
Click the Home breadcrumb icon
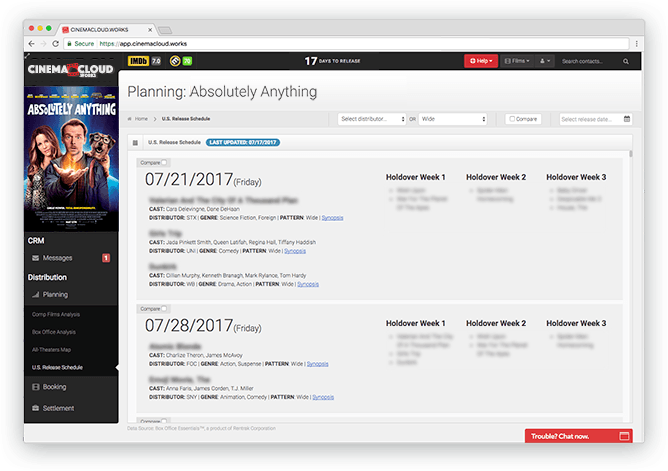point(130,119)
